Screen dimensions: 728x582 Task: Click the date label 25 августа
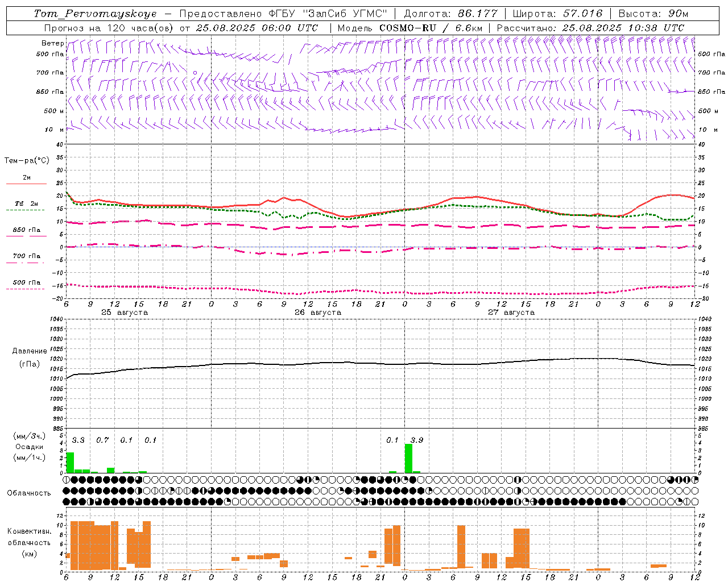click(x=125, y=313)
